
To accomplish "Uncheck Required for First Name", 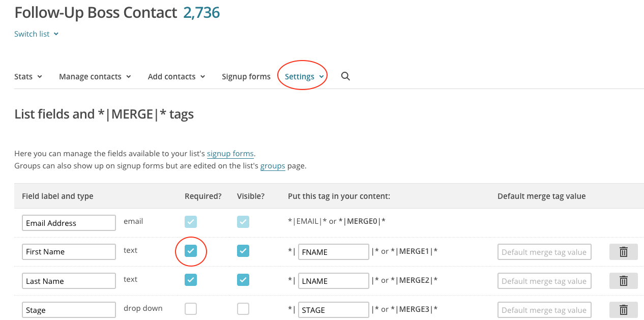I will 191,251.
